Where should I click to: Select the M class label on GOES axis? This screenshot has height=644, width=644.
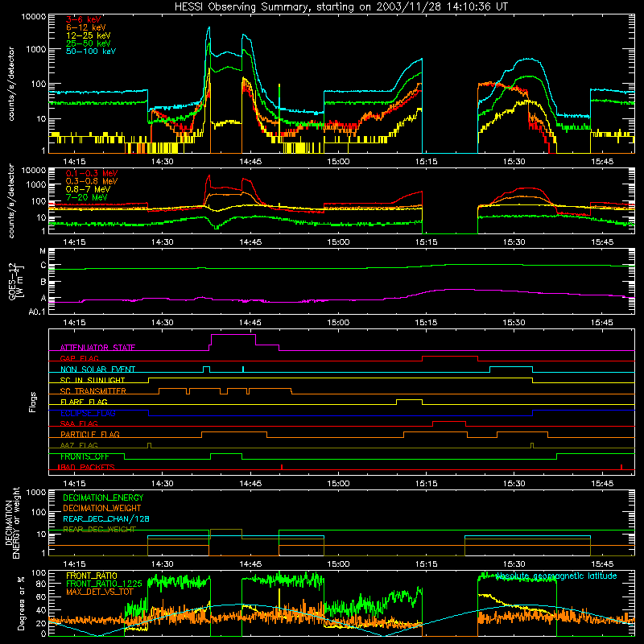click(43, 251)
